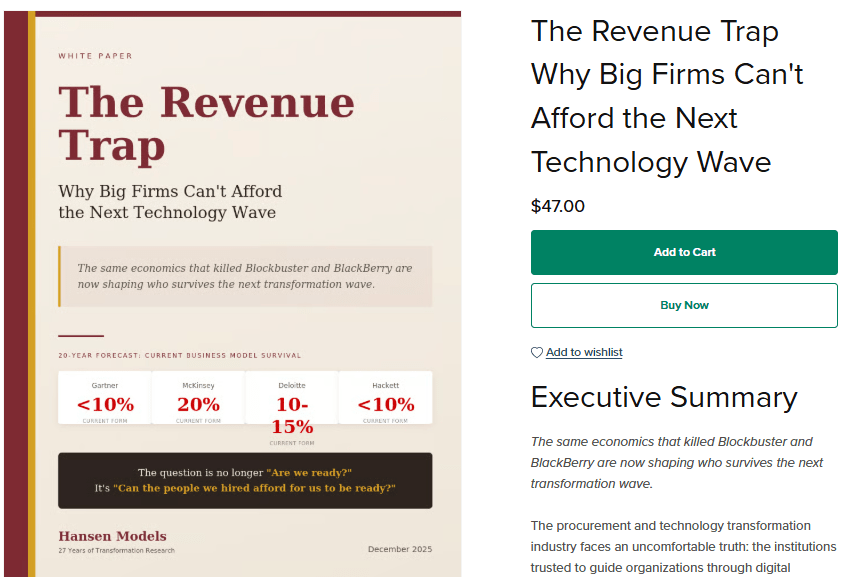Add the white paper to cart
The image size is (844, 577).
coord(684,252)
